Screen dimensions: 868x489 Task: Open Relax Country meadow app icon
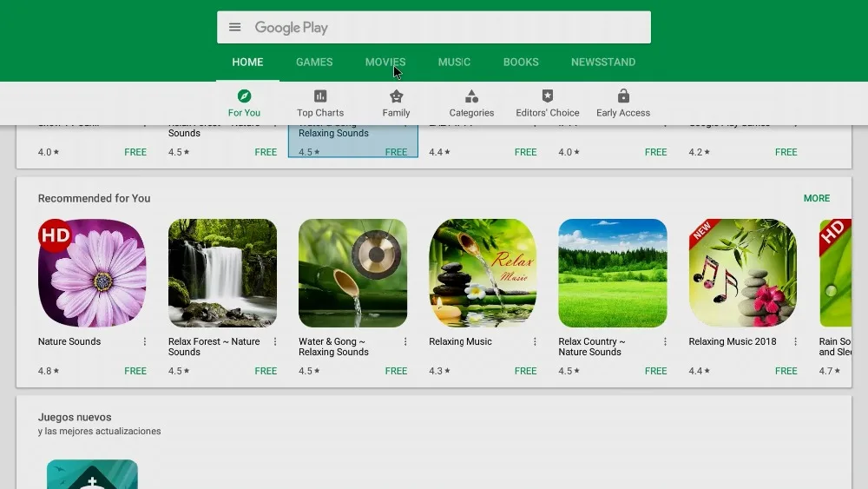pos(613,273)
